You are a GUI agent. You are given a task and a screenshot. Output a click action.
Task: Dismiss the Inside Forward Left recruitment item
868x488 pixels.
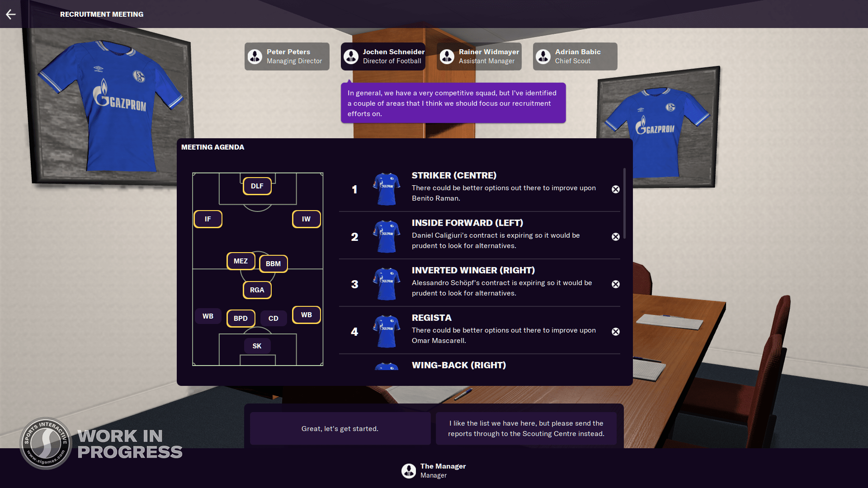tap(615, 236)
